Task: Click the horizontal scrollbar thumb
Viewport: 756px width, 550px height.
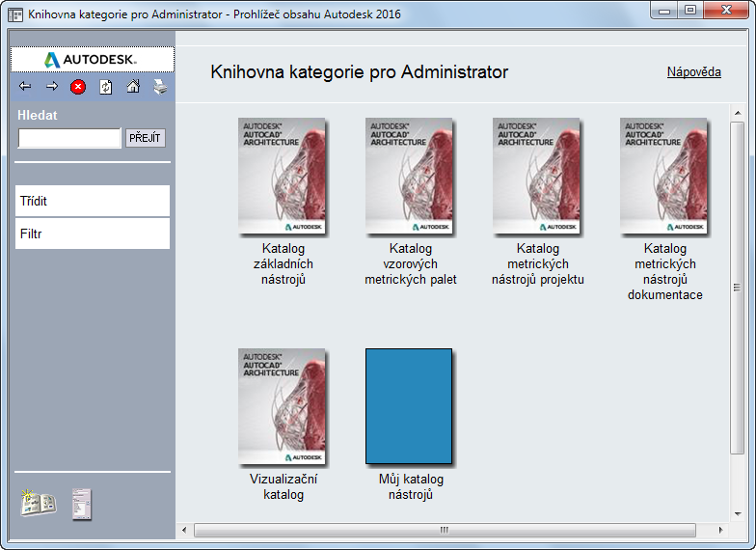Action: click(x=445, y=530)
